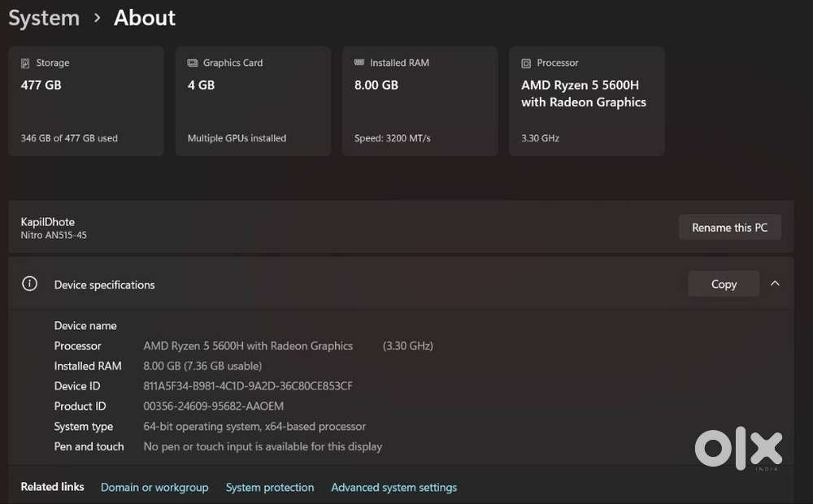Click the Installed RAM icon

coord(359,63)
